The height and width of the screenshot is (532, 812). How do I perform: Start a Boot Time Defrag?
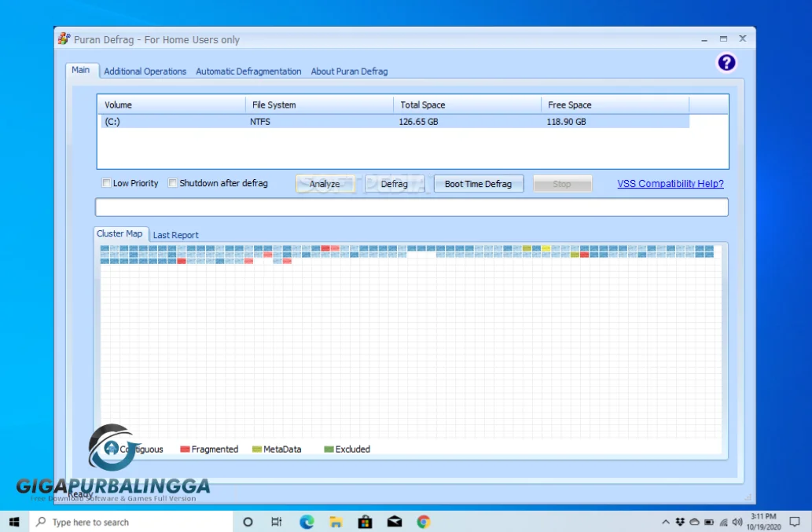(479, 183)
